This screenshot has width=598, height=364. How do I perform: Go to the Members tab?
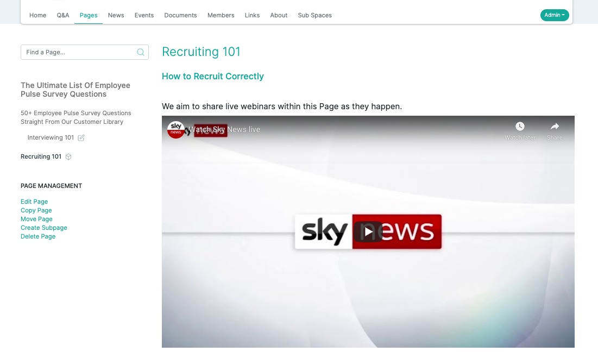(x=221, y=15)
